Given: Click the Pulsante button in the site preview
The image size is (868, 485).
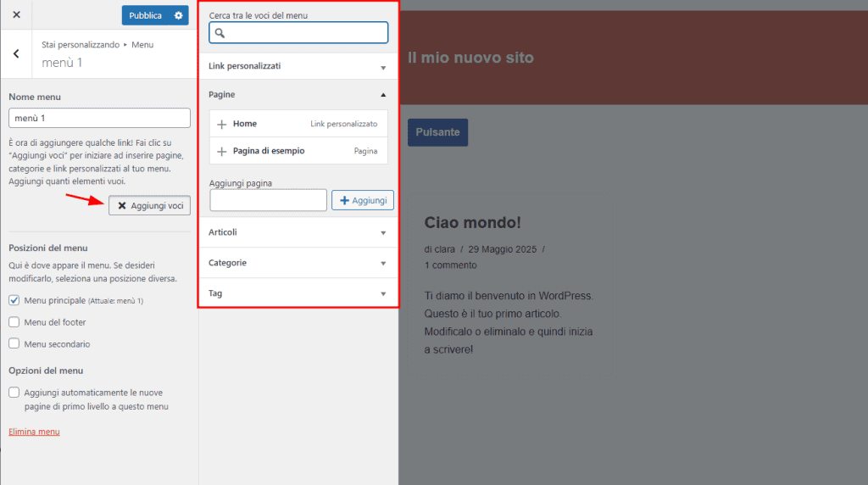Looking at the screenshot, I should click(x=438, y=132).
